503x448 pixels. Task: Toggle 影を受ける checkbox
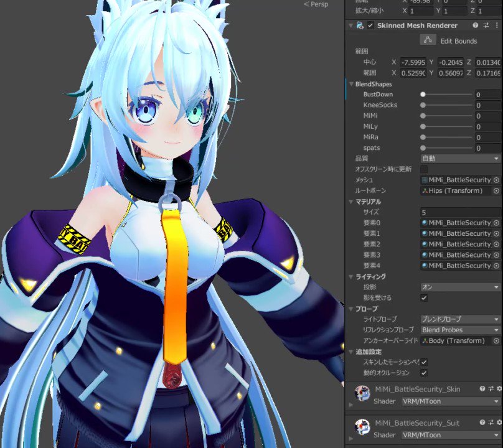tap(424, 298)
